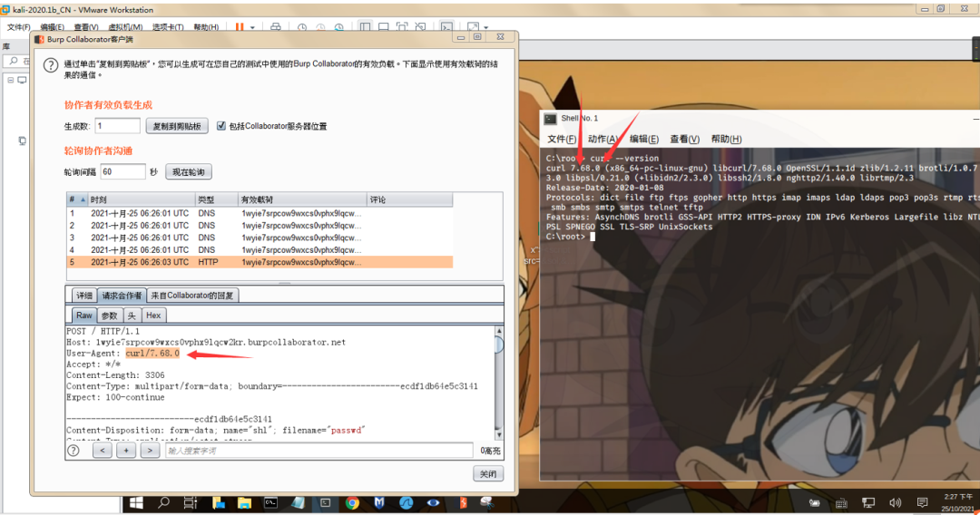Open the VMware 文件(F) menu
The image size is (980, 515).
(19, 27)
